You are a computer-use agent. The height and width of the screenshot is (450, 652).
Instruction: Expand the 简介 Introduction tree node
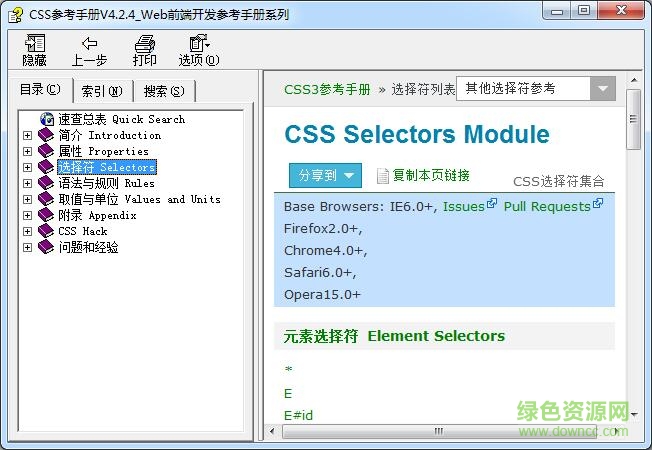click(x=27, y=135)
